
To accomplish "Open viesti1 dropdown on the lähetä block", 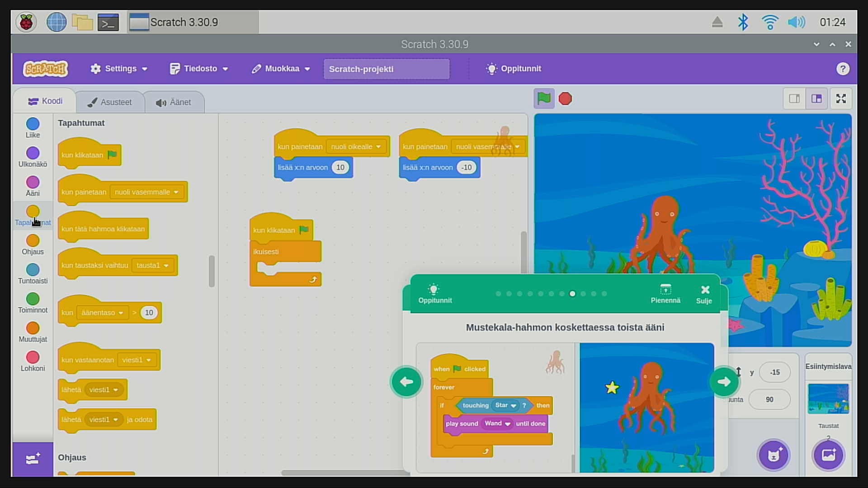I will [x=104, y=390].
